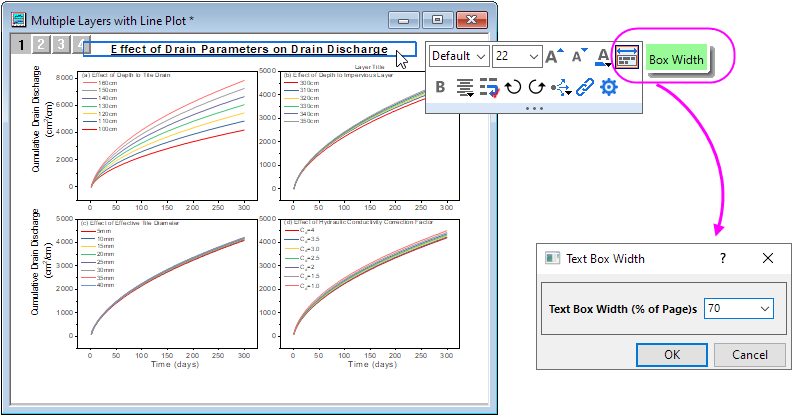Open the text alignment options
Screen dimensions: 802x416
click(463, 88)
